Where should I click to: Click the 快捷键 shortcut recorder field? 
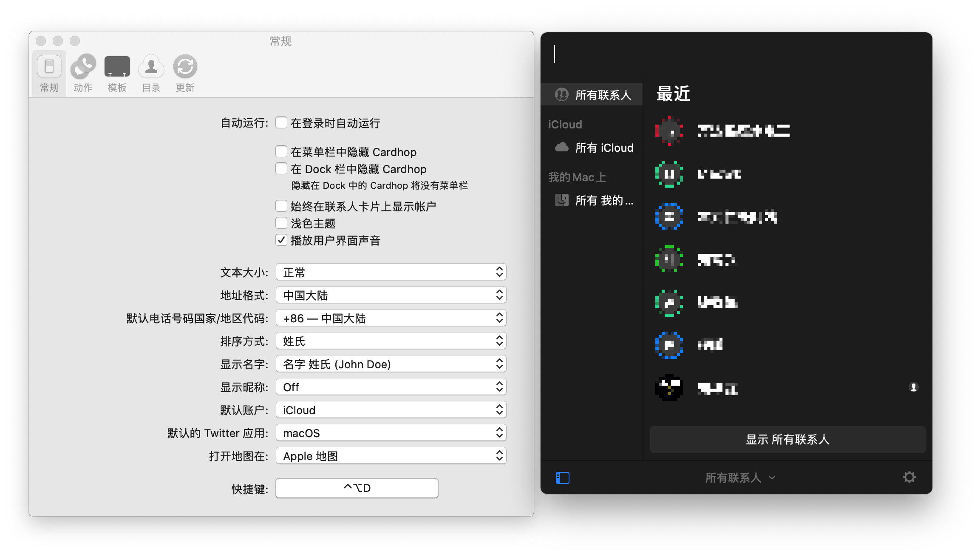click(357, 488)
